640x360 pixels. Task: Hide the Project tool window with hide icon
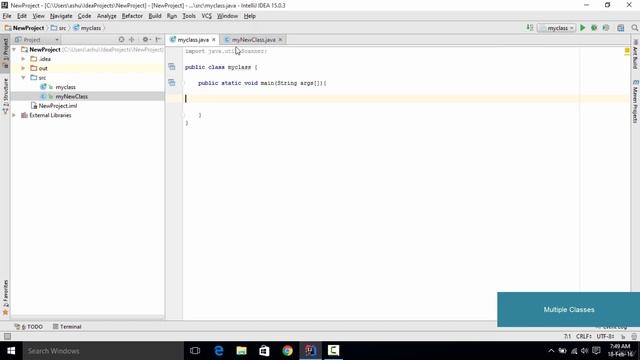click(158, 40)
